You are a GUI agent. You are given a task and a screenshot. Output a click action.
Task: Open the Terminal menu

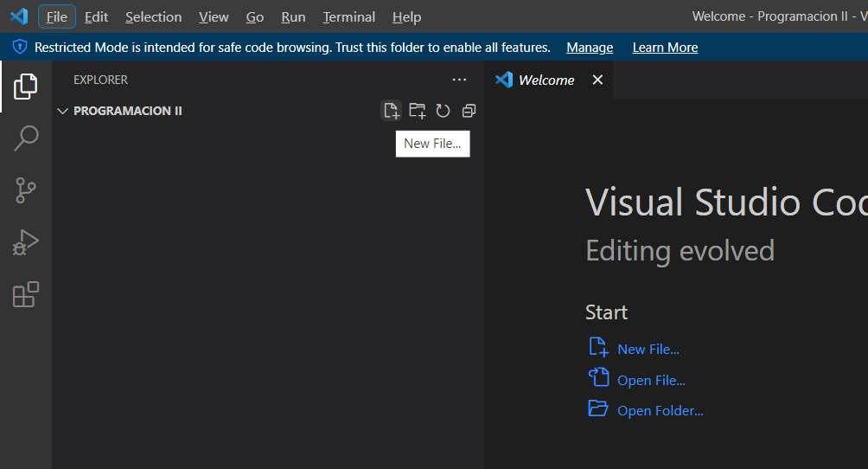point(348,16)
